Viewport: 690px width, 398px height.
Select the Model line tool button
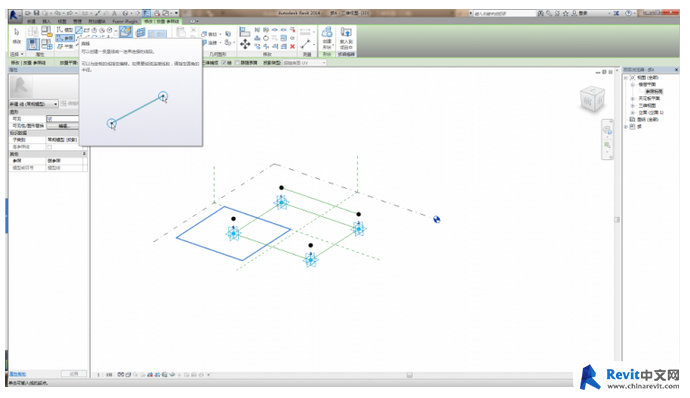coord(65,30)
